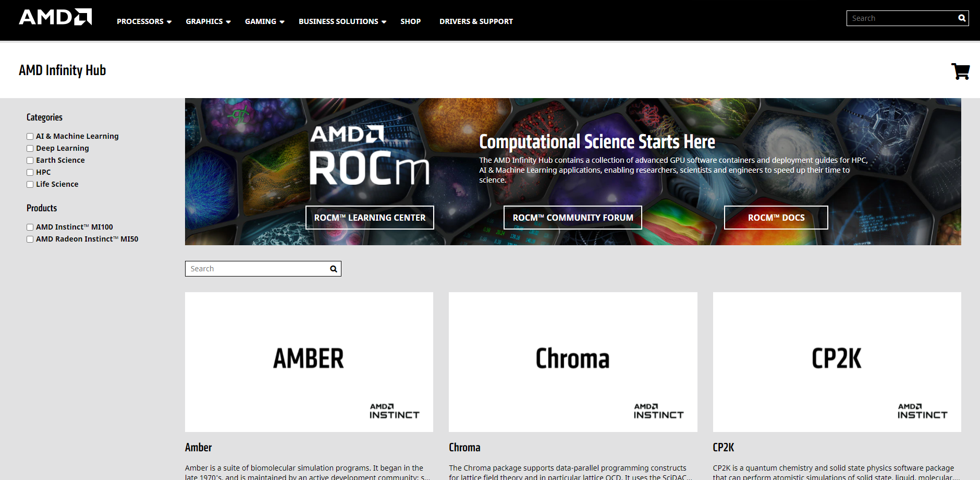Expand the Gaming dropdown menu

click(265, 21)
